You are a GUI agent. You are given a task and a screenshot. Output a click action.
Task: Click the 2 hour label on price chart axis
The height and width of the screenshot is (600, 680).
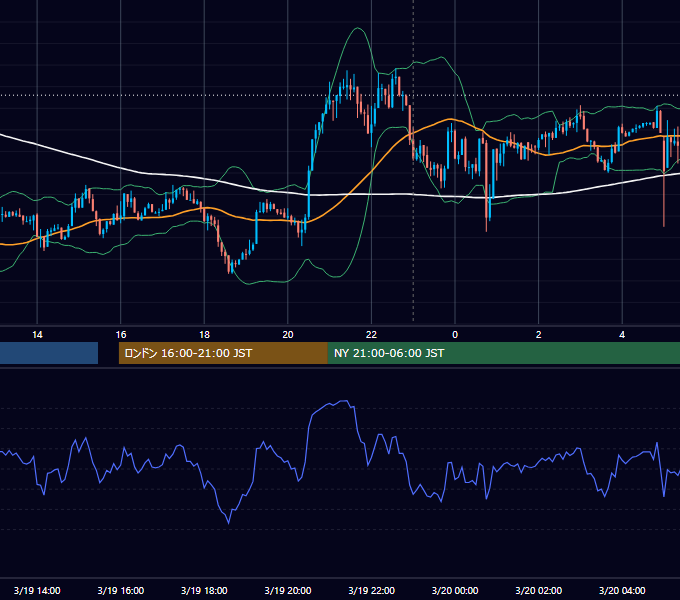tap(538, 335)
